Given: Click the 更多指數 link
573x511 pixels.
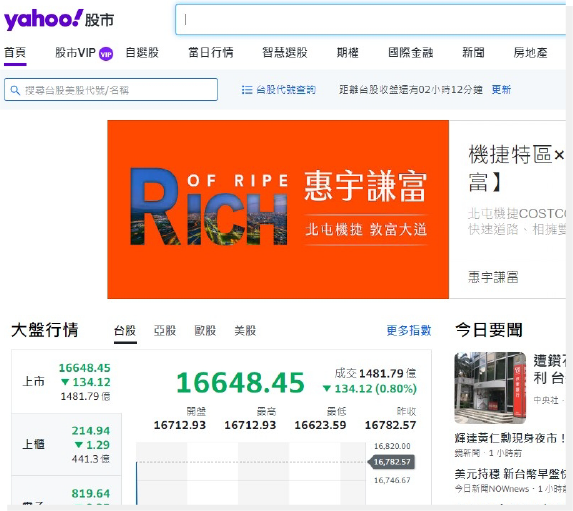Looking at the screenshot, I should 409,330.
